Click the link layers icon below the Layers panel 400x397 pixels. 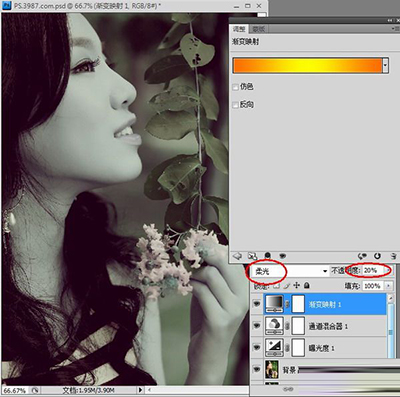tap(288, 389)
